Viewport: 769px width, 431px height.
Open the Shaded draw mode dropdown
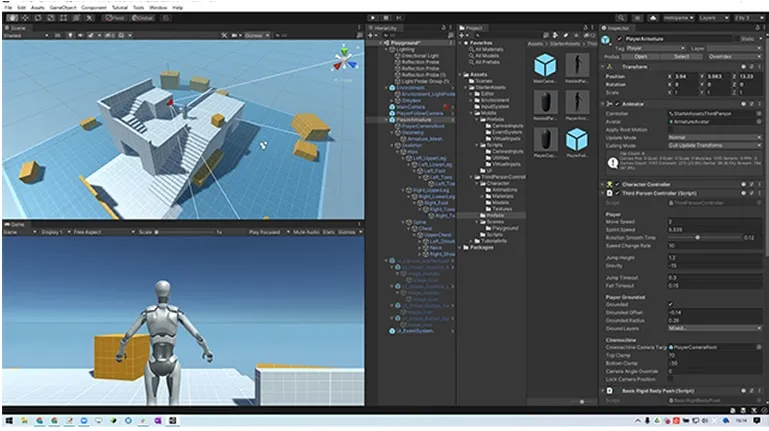tap(26, 35)
